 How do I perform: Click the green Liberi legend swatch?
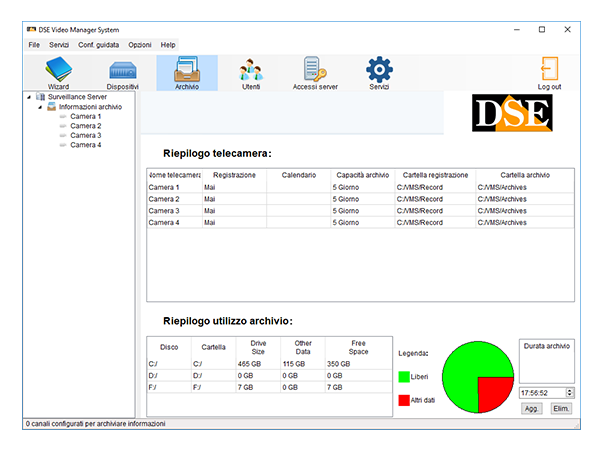pyautogui.click(x=403, y=376)
